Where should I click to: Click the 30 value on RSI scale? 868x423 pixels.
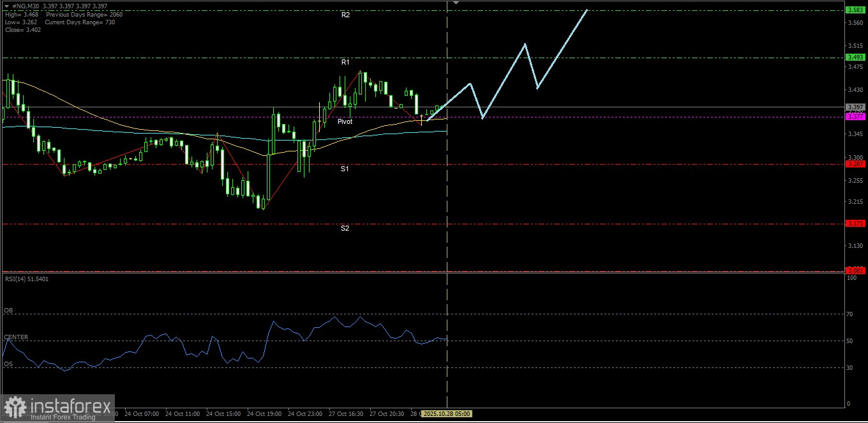tap(850, 368)
